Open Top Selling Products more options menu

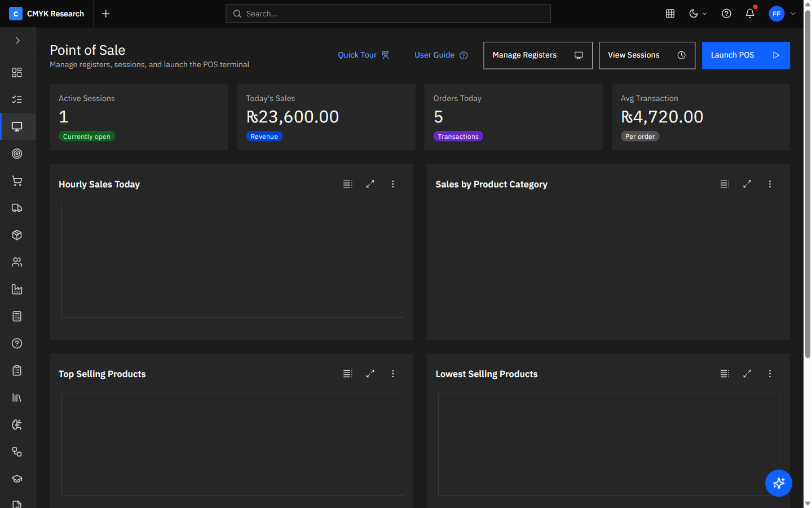point(393,374)
